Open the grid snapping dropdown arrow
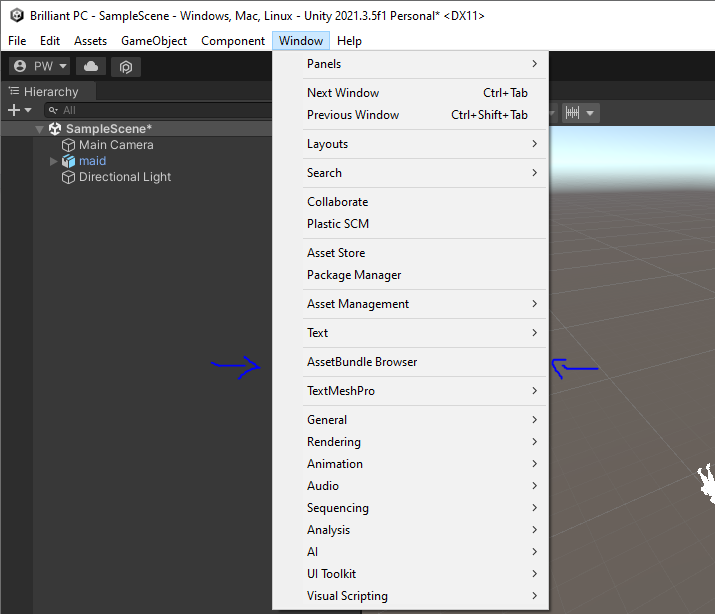715x614 pixels. 590,113
